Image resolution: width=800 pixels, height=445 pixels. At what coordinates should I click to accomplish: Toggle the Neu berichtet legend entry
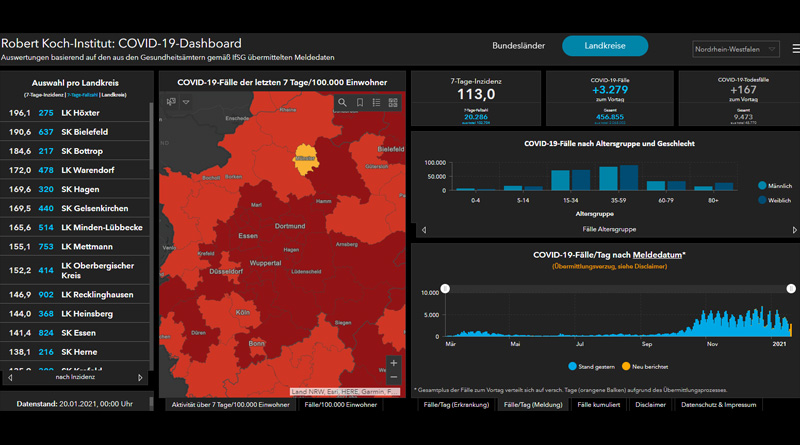click(645, 366)
